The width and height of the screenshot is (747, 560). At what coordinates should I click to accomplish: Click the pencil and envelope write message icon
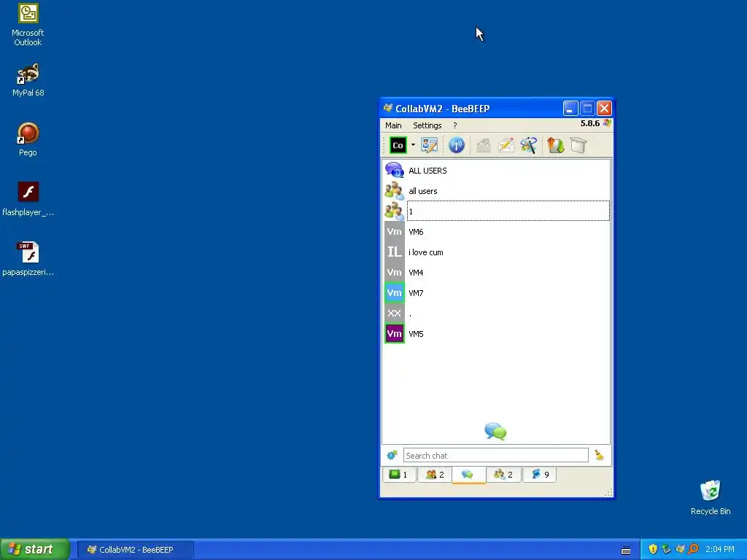(506, 145)
